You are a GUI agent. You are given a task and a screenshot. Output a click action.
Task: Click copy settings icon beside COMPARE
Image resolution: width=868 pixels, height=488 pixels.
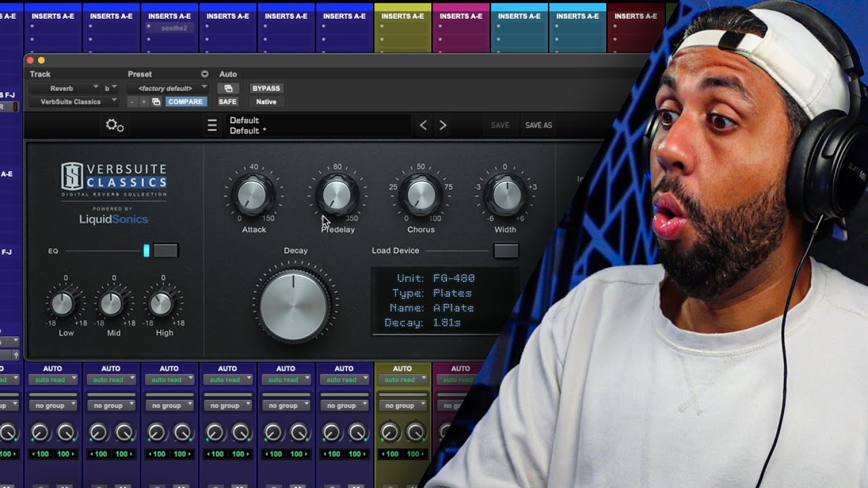click(156, 102)
